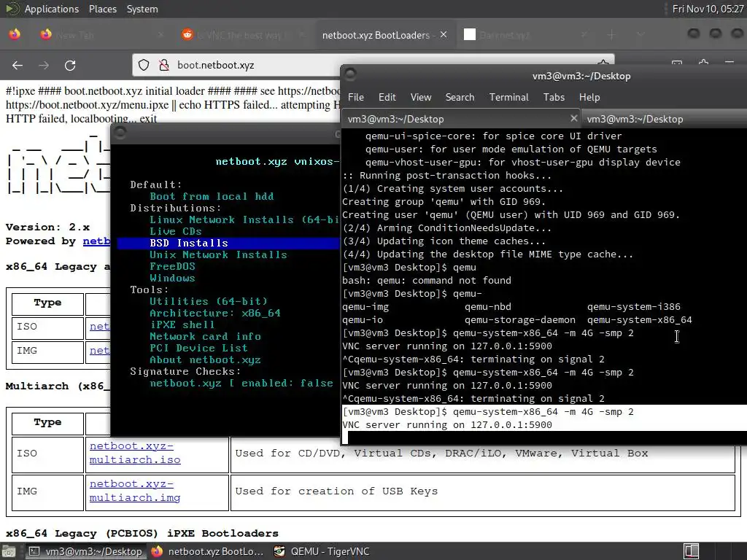This screenshot has width=747, height=560.
Task: Open the Places menu in top panel
Action: coord(102,9)
